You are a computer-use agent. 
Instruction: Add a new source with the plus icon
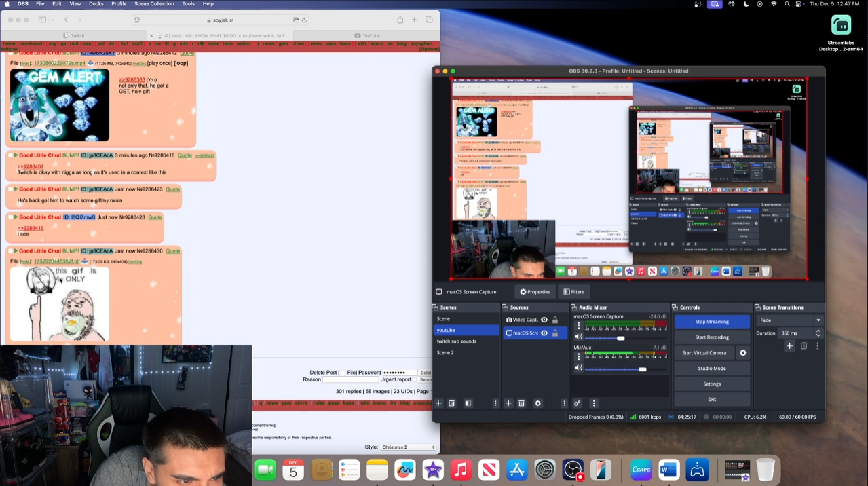click(508, 403)
